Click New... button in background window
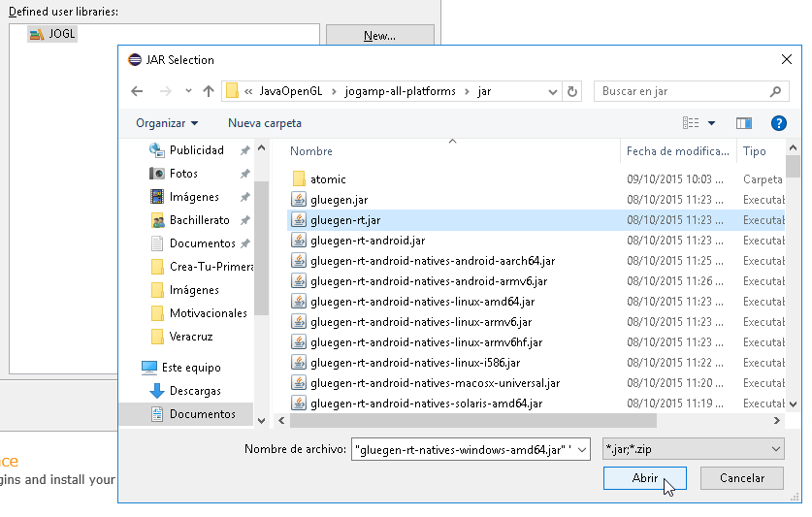Viewport: 812px width, 517px height. point(379,36)
